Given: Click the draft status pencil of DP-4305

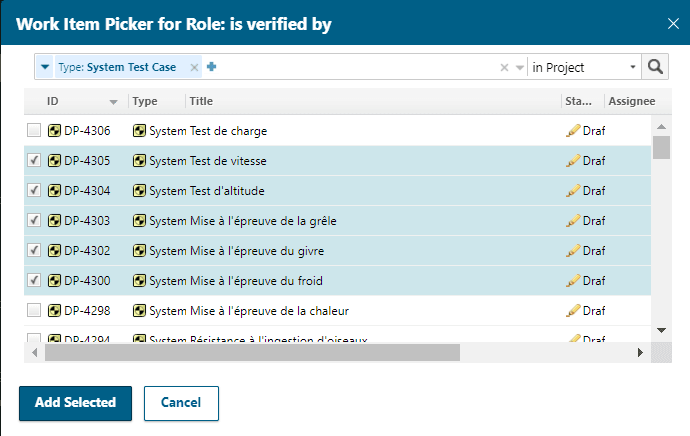Looking at the screenshot, I should [573, 160].
